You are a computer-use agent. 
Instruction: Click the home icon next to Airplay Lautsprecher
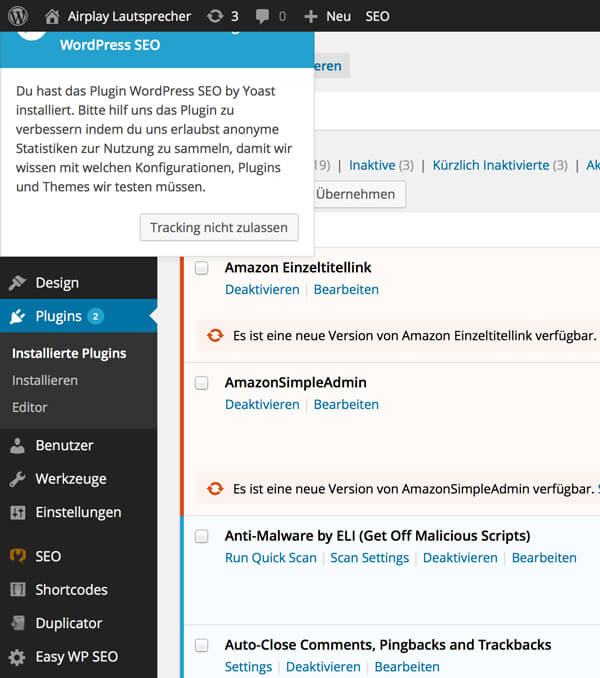(52, 16)
